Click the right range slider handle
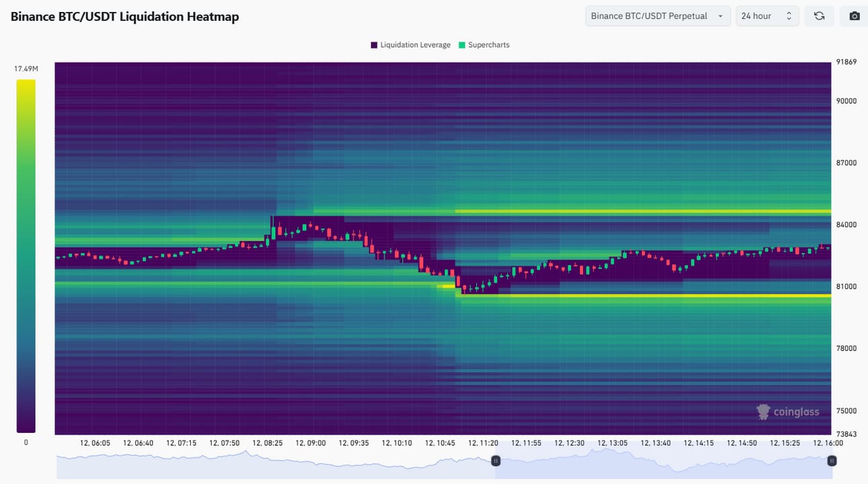The width and height of the screenshot is (868, 484). 832,461
